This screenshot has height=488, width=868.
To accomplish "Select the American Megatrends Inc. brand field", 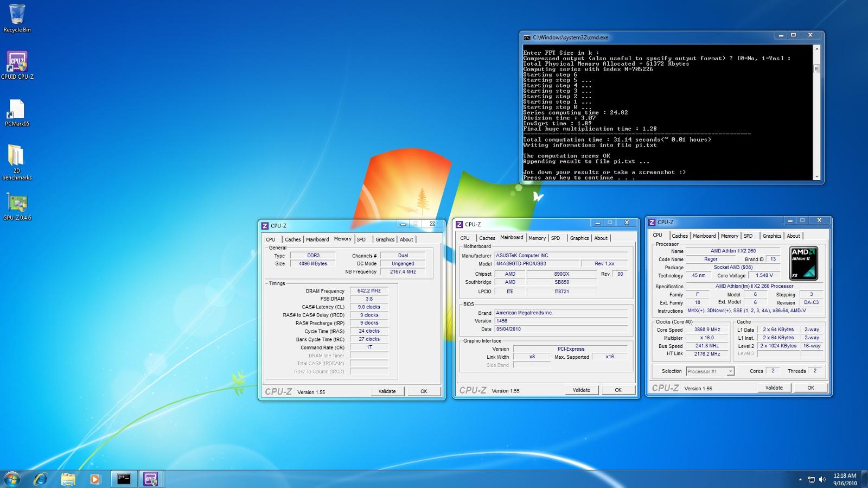I will 561,313.
